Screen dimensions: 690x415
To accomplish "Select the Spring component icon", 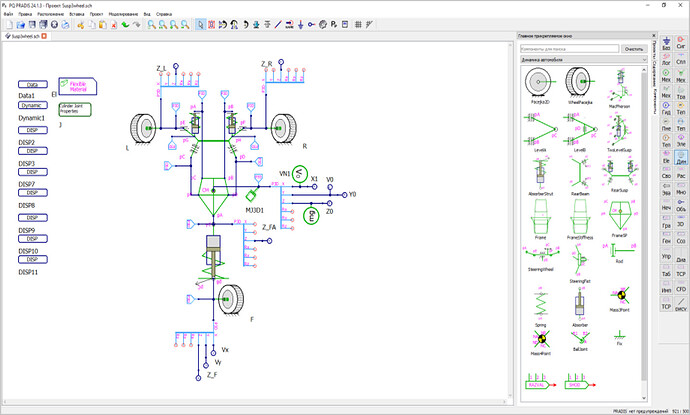I will [x=540, y=307].
